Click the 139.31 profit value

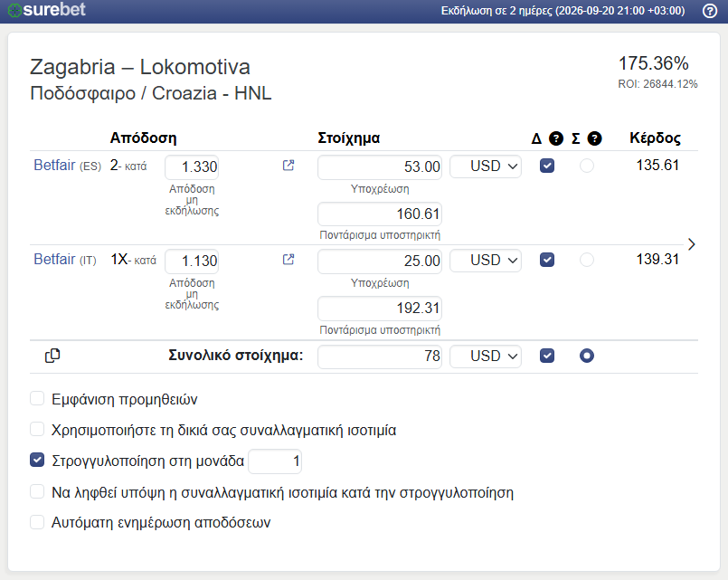[x=657, y=259]
